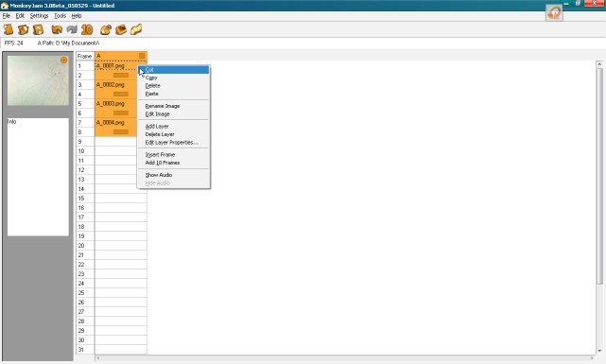Open the camera capture toolbar icon

tap(106, 29)
